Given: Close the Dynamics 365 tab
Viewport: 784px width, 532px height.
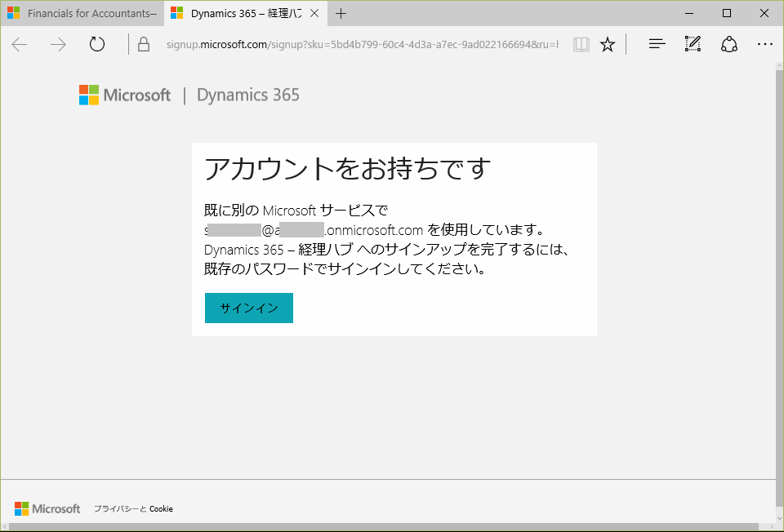Looking at the screenshot, I should [314, 14].
